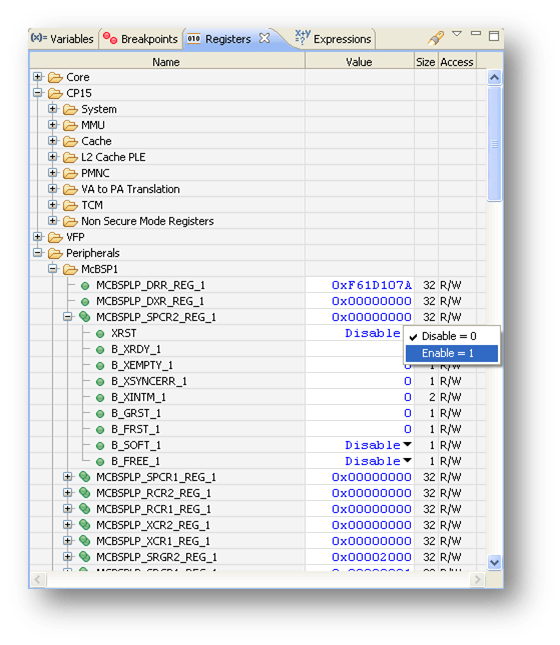Expand Non Secure Mode Registers folder
This screenshot has height=645, width=560.
pyautogui.click(x=53, y=221)
